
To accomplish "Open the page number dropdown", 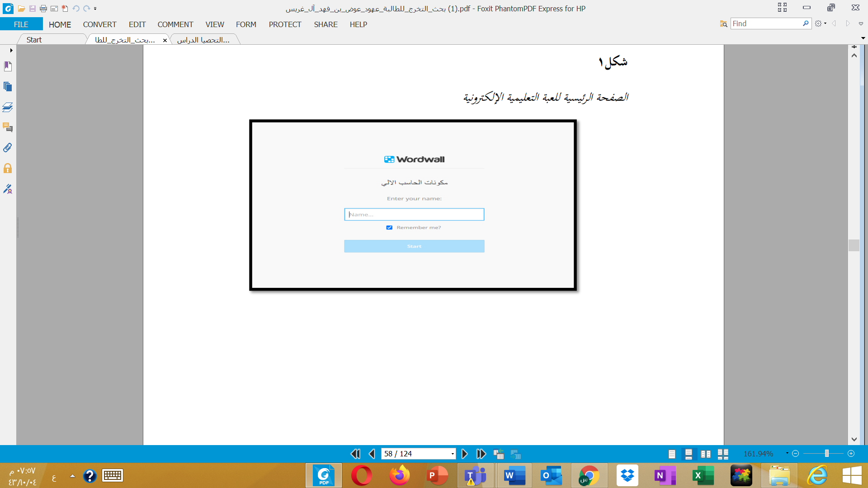I will coord(453,454).
